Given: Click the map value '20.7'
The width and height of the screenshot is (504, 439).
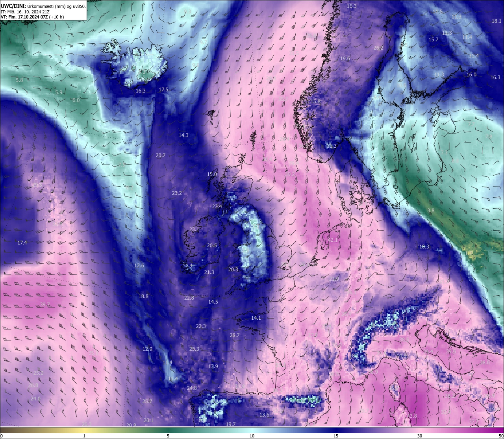Looking at the screenshot, I should click(x=161, y=156).
